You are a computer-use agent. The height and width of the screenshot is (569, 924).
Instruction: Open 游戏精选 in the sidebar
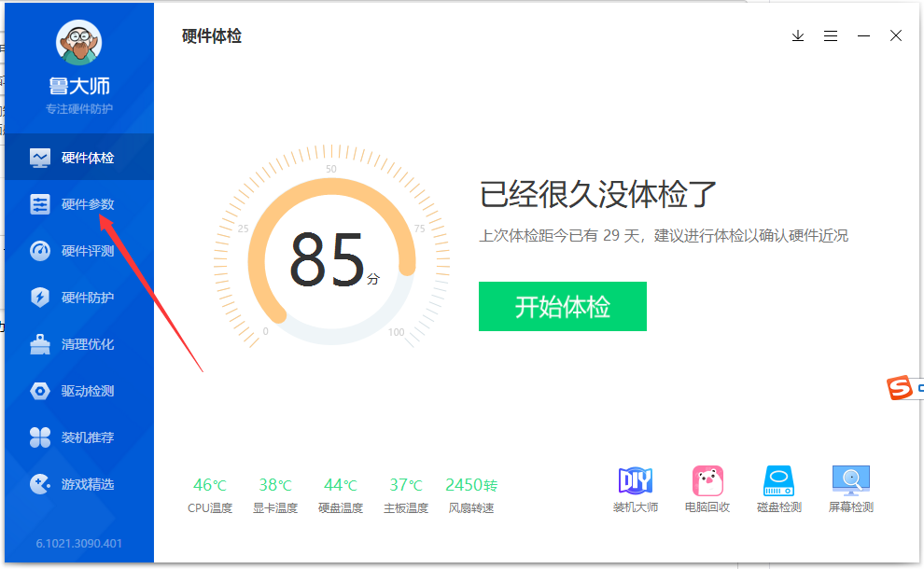point(78,484)
